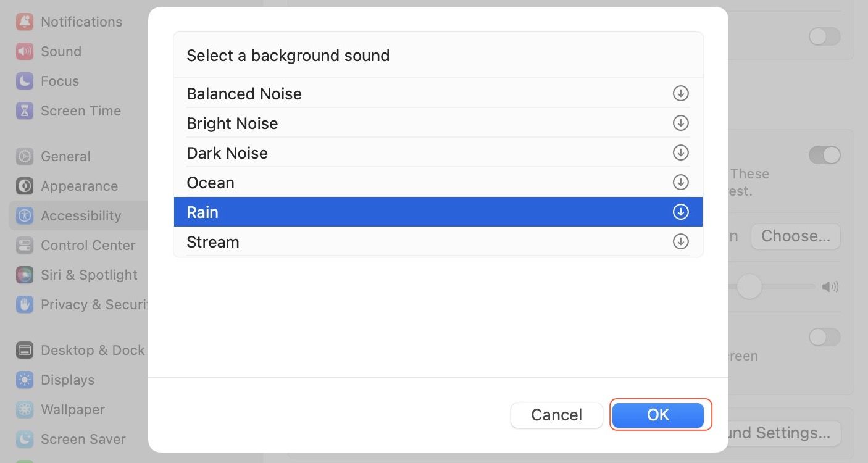Download the Dark Noise sound
This screenshot has width=868, height=463.
pos(680,152)
